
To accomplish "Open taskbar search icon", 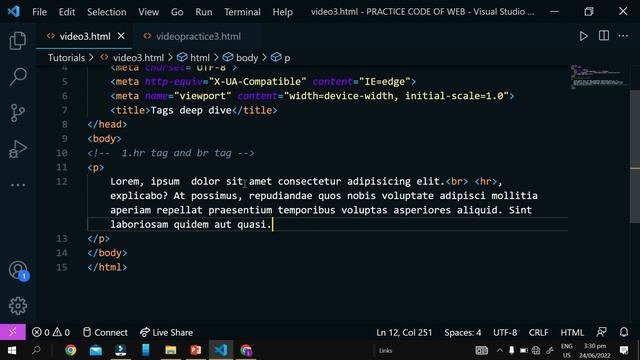I will [36, 350].
